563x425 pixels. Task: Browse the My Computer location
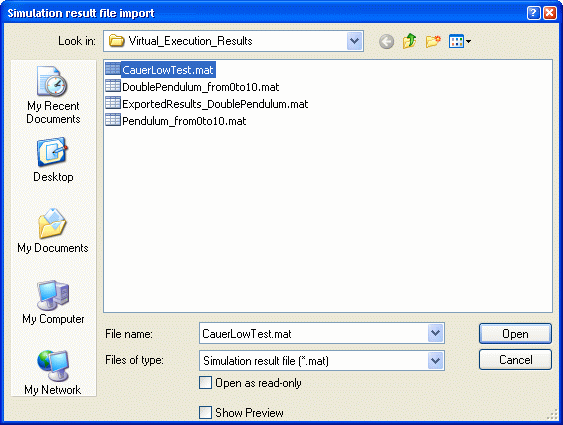53,302
